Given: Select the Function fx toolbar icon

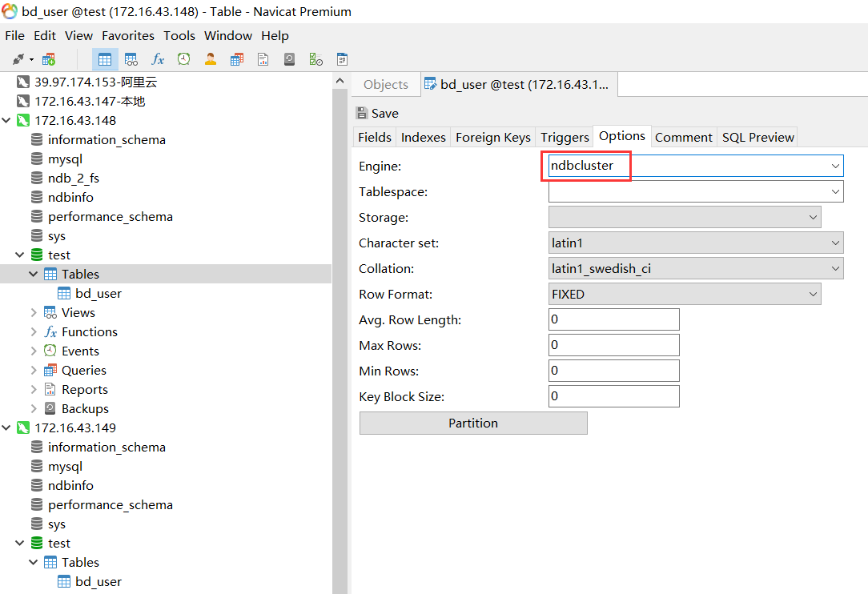Looking at the screenshot, I should 158,59.
